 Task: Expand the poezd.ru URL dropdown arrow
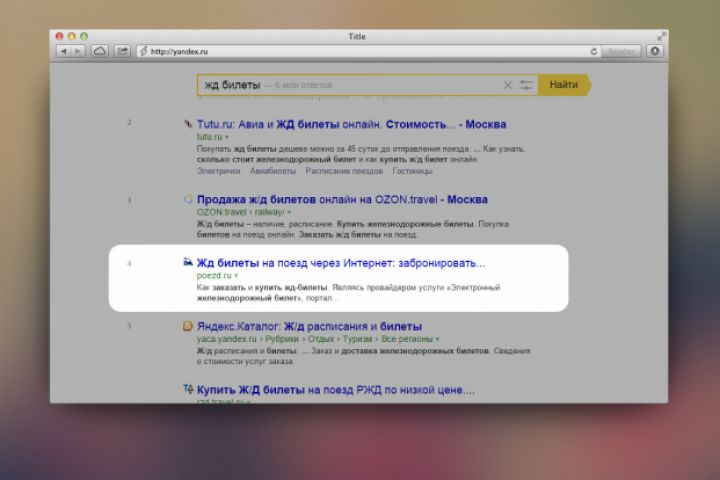pos(236,276)
